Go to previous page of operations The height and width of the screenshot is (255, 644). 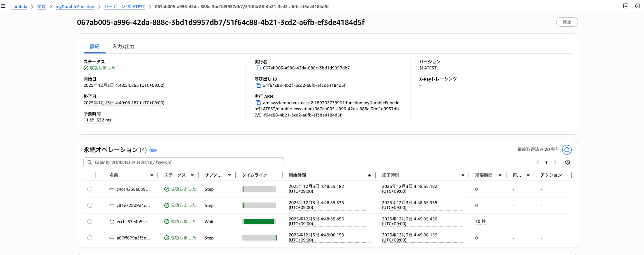(x=537, y=162)
